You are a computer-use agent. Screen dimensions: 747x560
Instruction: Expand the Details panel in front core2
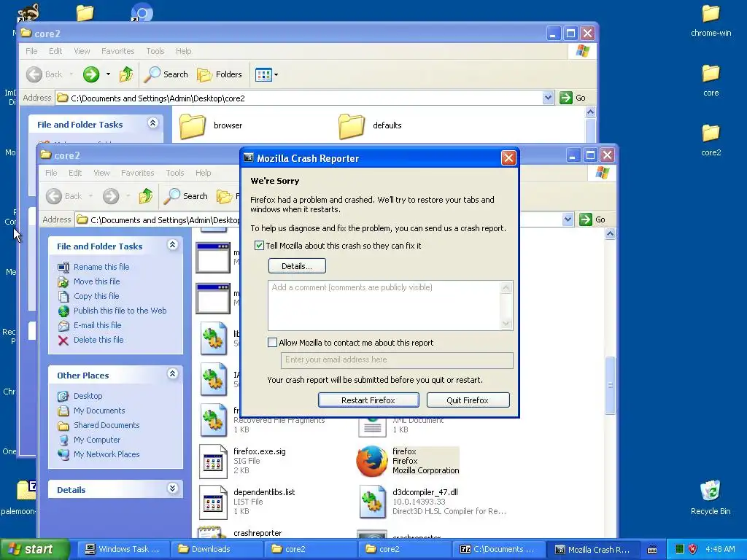[172, 489]
